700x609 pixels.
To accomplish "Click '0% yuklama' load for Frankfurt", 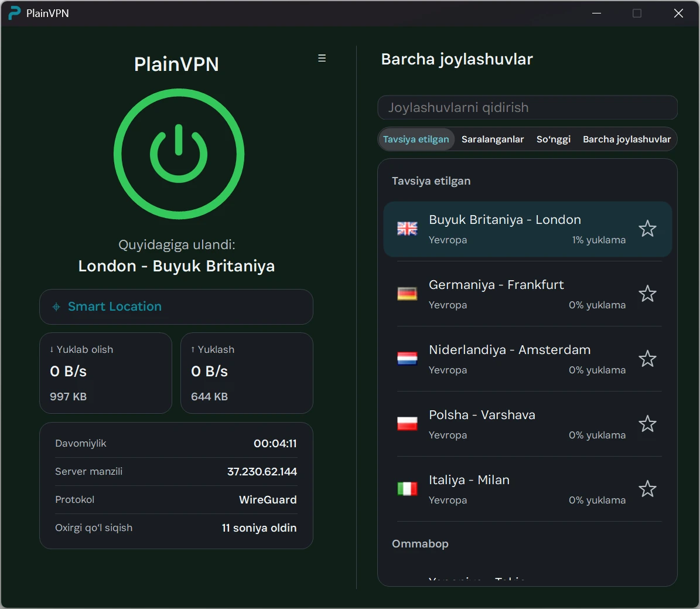I will pos(597,305).
